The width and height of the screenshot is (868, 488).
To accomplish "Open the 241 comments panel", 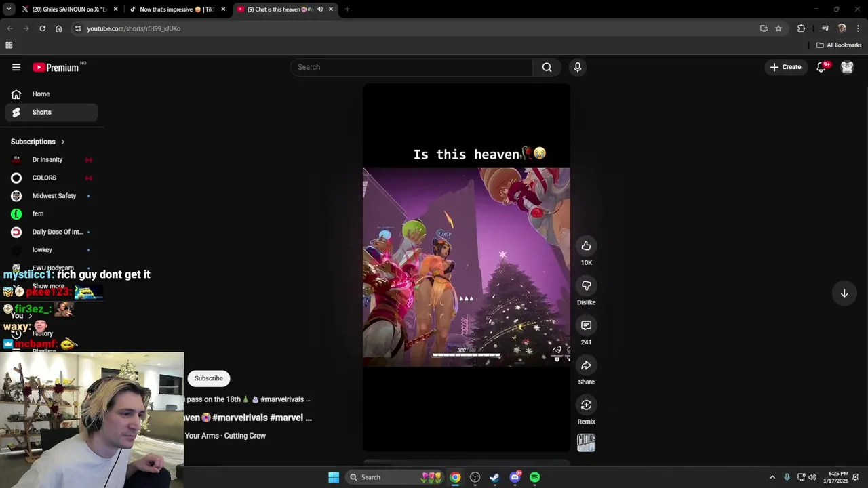I will tap(586, 325).
